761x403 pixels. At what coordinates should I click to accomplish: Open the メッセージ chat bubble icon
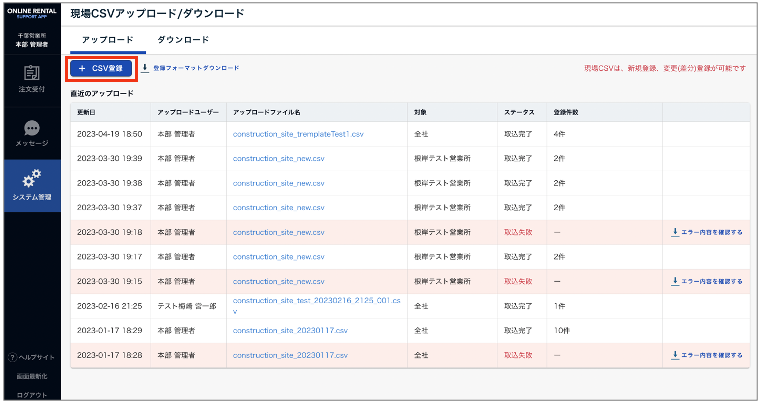(31, 129)
